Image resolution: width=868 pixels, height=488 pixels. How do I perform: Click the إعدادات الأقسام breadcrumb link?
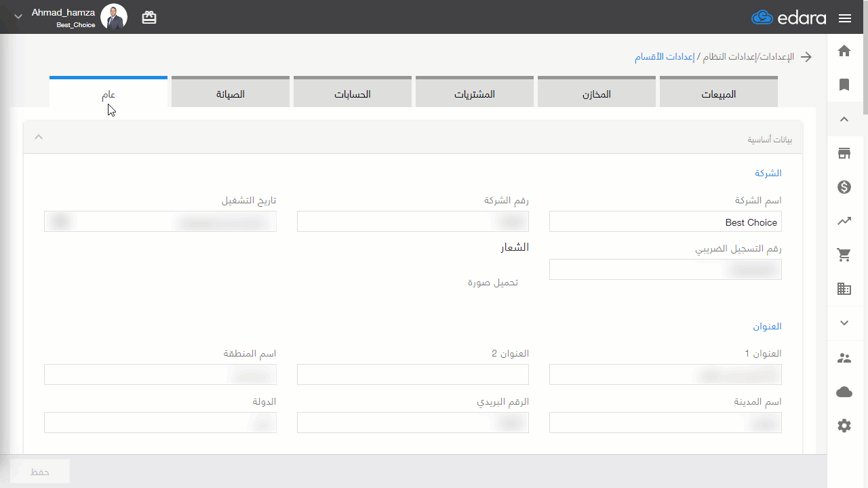(x=665, y=57)
